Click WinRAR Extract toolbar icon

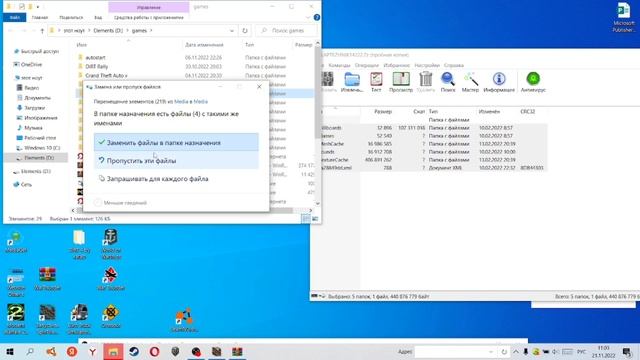click(x=351, y=82)
